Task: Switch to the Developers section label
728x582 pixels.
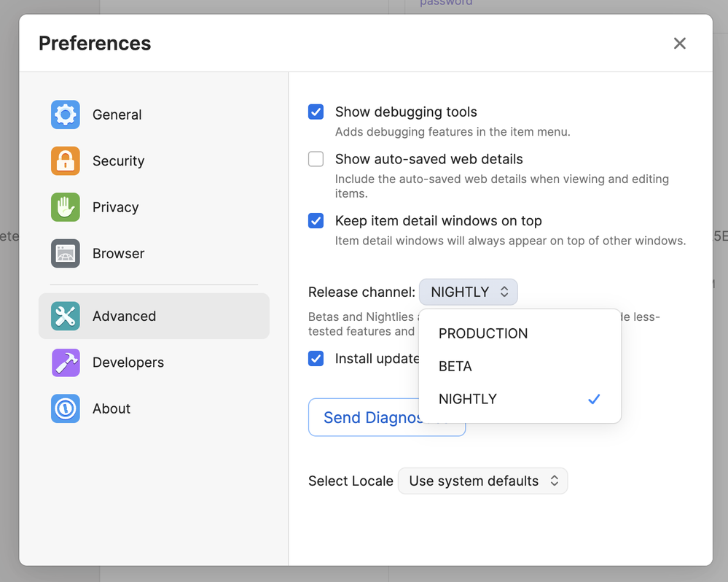Action: (128, 362)
